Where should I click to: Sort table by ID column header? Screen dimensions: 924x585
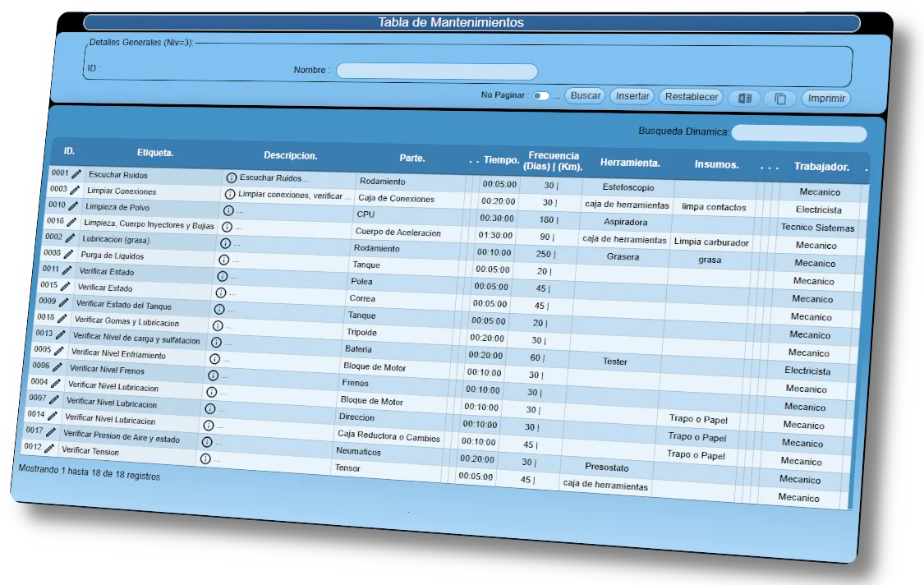(69, 151)
